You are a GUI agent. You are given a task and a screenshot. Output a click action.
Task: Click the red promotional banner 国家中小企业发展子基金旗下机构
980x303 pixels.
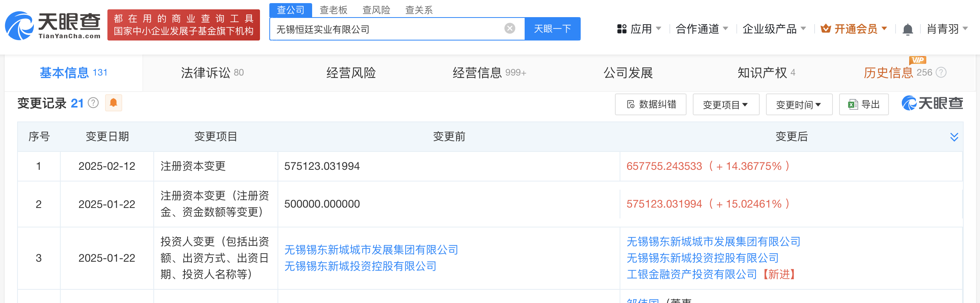click(184, 25)
